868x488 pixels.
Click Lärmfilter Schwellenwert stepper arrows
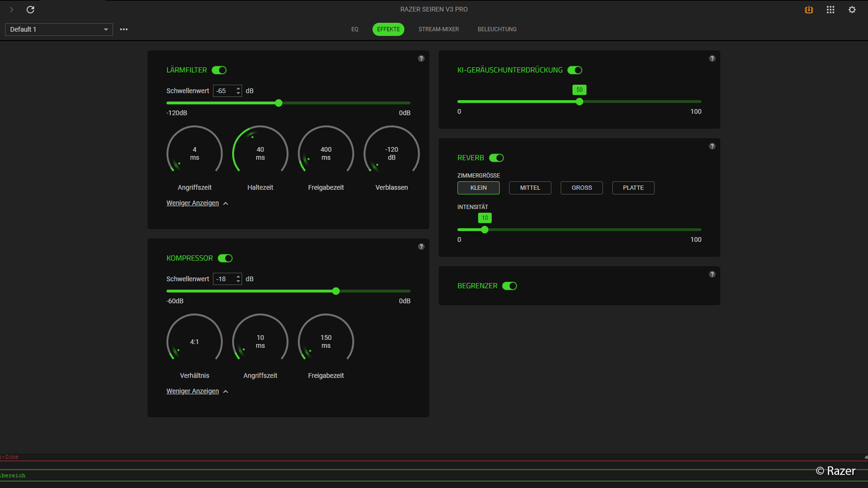point(238,91)
